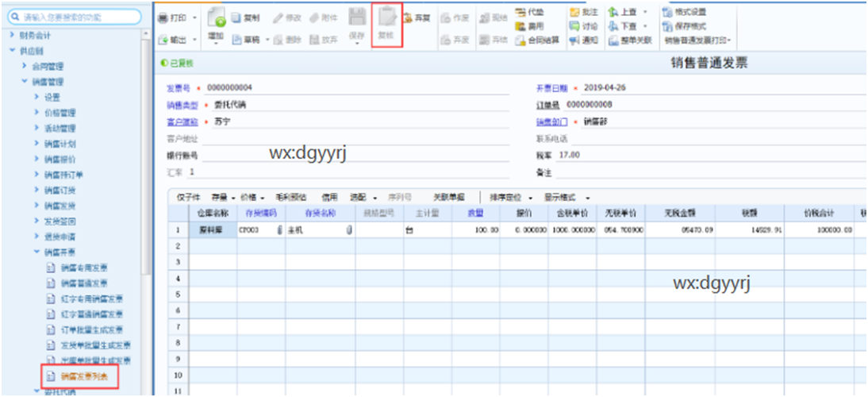
Task: Click 仅子件 in the grid toolbar
Action: (188, 198)
